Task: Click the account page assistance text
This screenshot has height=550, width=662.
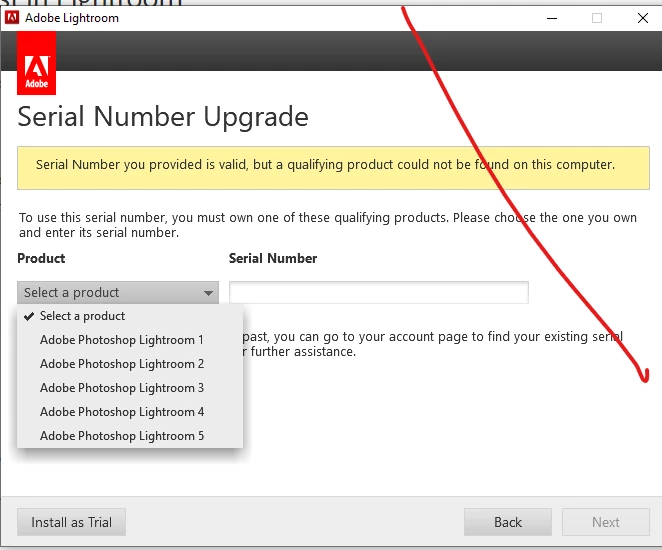Action: coord(433,344)
